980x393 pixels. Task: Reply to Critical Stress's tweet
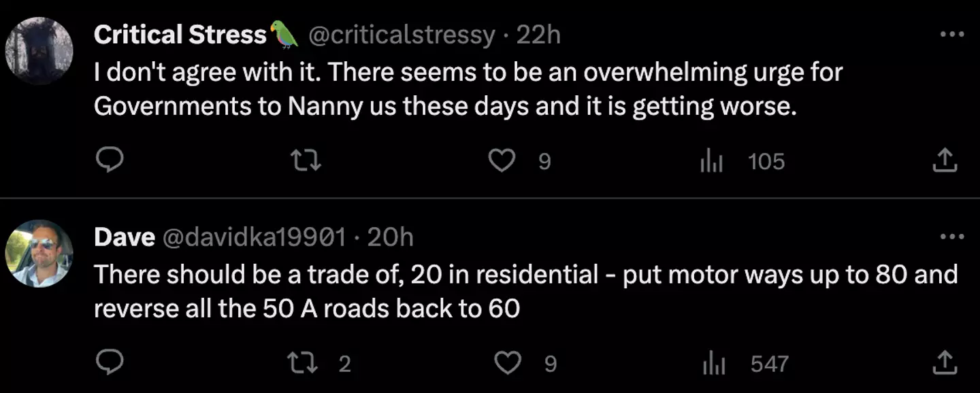(110, 160)
